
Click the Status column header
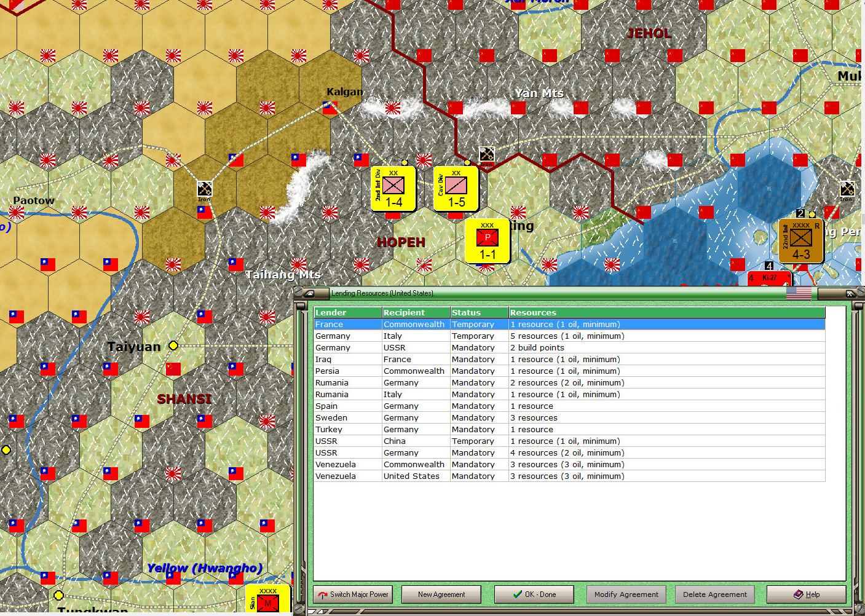pyautogui.click(x=480, y=312)
